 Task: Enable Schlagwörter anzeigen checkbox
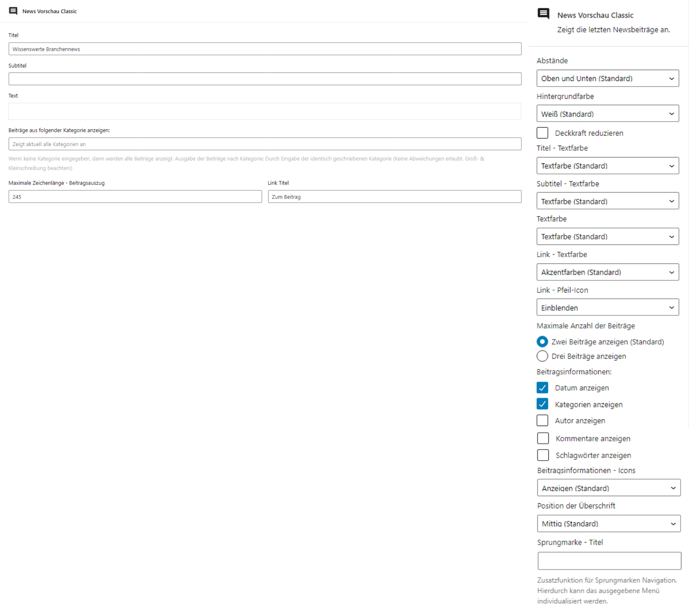(x=543, y=455)
